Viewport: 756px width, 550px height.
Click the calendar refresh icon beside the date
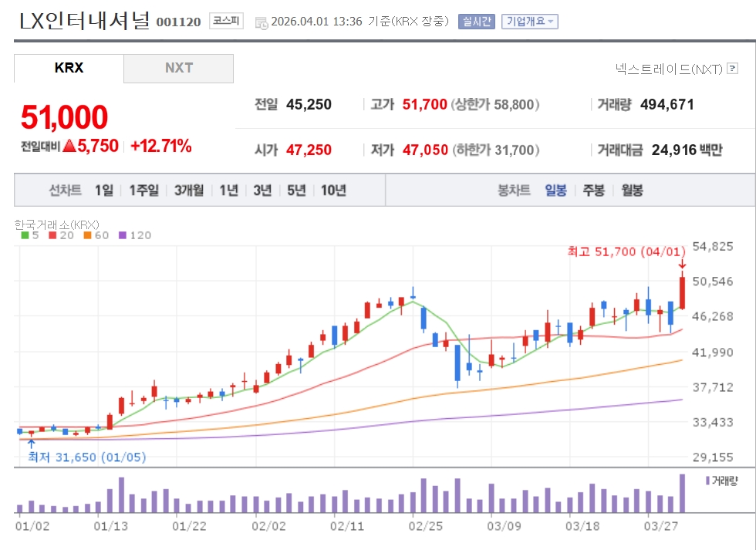[261, 22]
